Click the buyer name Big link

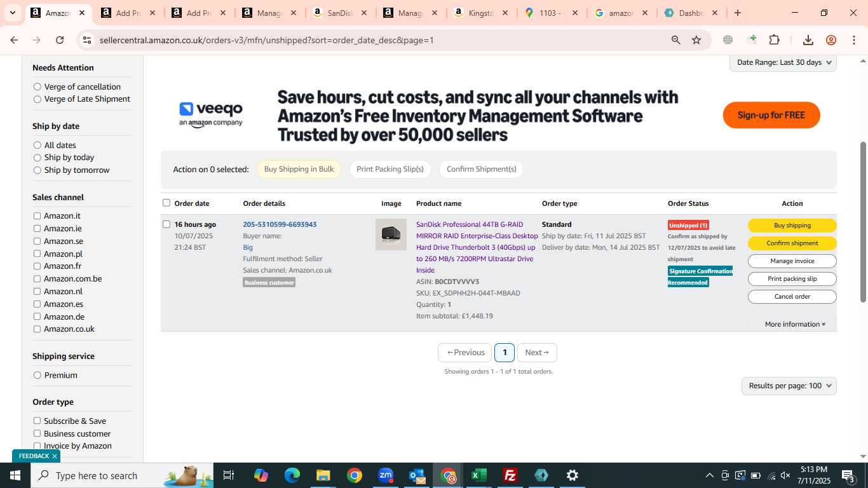click(x=248, y=247)
